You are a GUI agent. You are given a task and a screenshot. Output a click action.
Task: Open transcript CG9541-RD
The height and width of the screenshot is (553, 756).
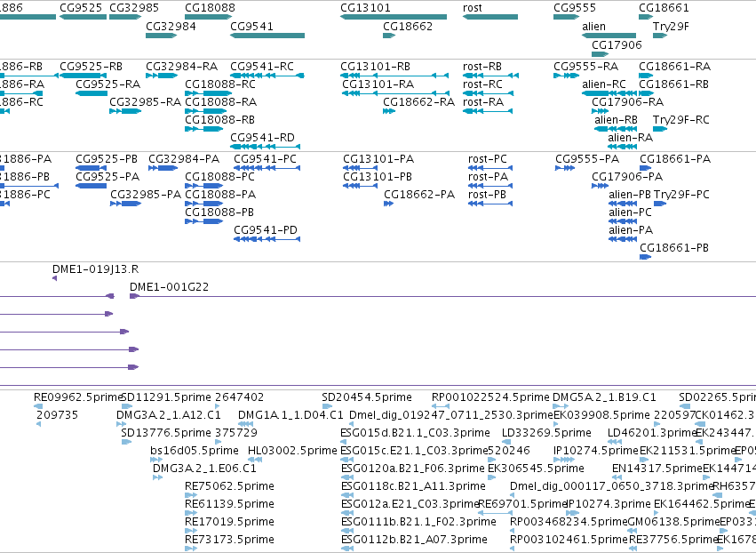point(262,138)
